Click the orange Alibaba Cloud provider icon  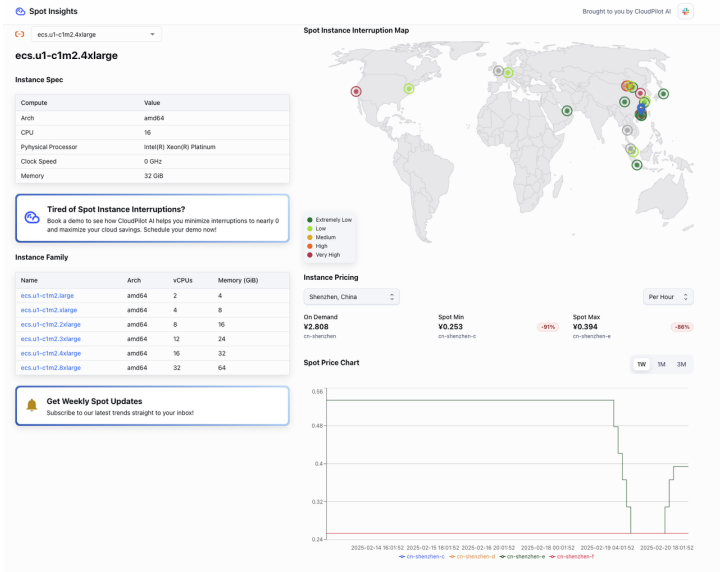pyautogui.click(x=20, y=34)
